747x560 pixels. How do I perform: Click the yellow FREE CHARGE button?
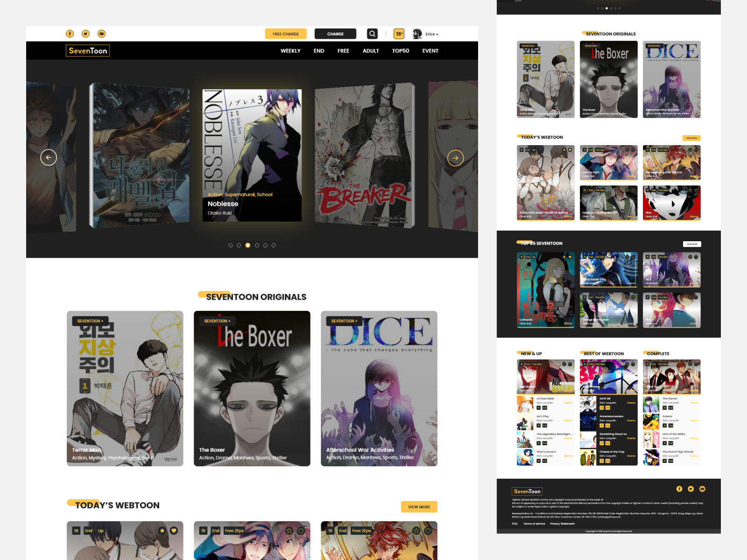(x=286, y=34)
